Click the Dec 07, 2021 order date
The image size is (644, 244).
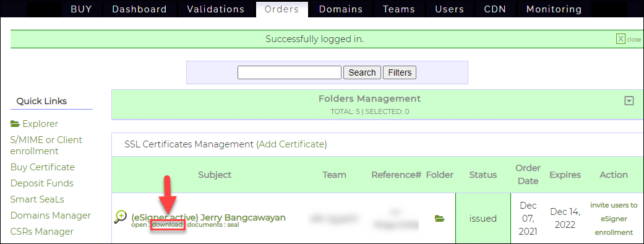(528, 219)
